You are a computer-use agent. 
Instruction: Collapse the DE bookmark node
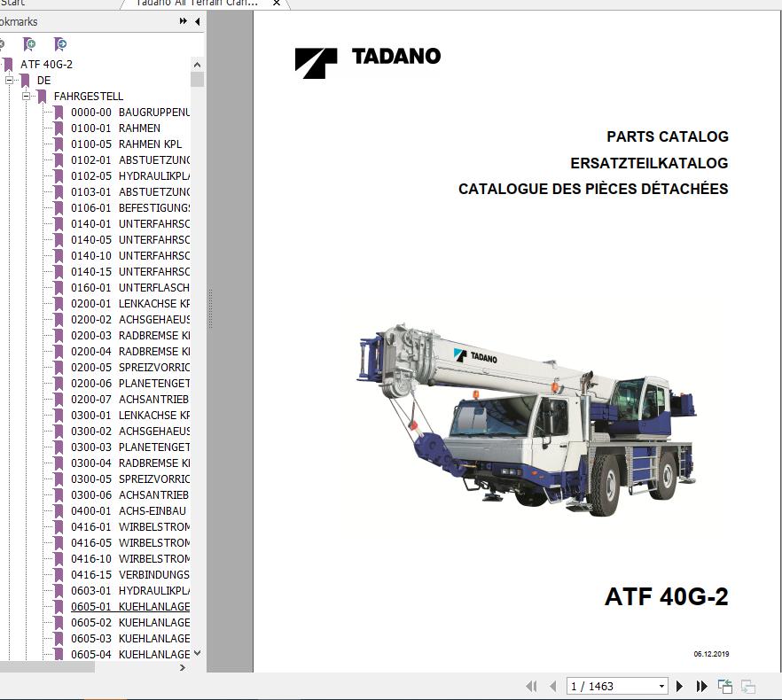(x=9, y=81)
